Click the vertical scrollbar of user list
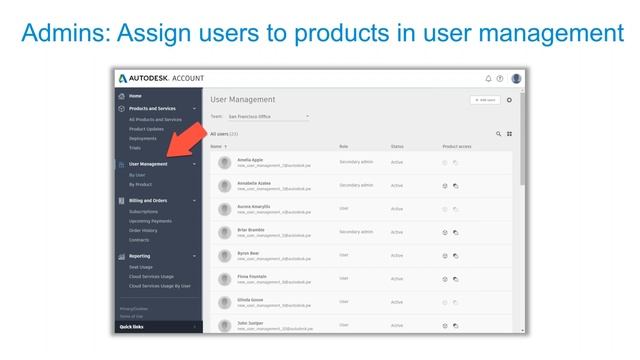The image size is (640, 360). [x=522, y=139]
